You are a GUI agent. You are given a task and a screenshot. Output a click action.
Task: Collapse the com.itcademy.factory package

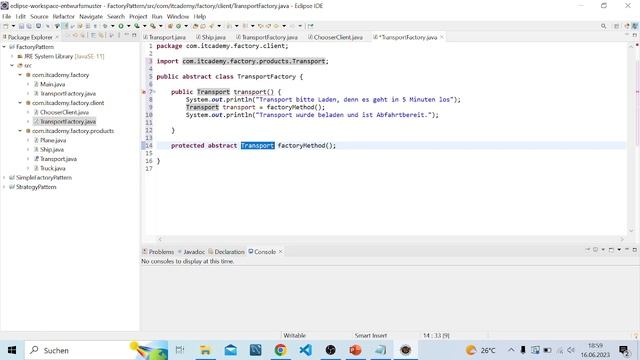click(20, 75)
